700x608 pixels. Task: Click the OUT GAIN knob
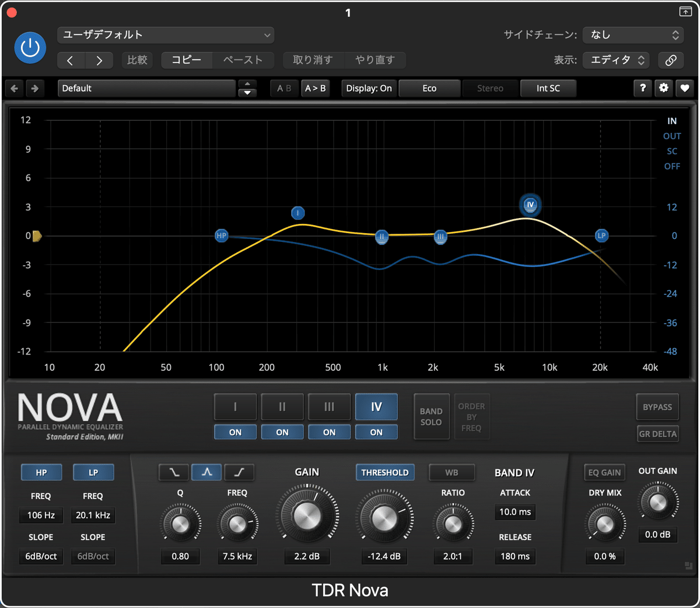pyautogui.click(x=658, y=502)
